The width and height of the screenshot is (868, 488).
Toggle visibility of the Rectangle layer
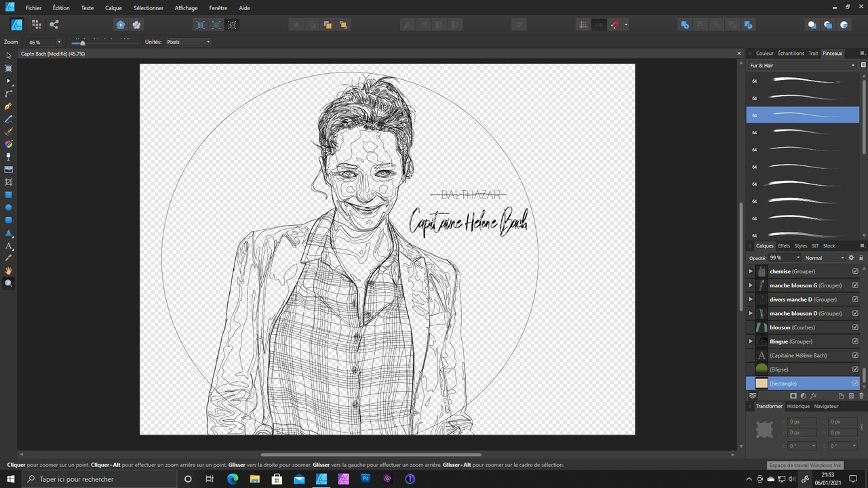pos(855,383)
